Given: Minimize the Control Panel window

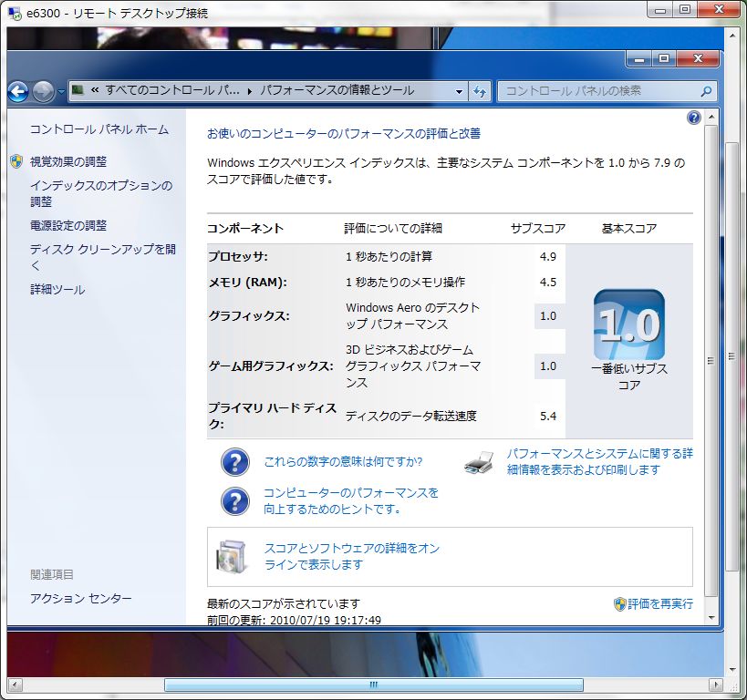Looking at the screenshot, I should tap(639, 59).
